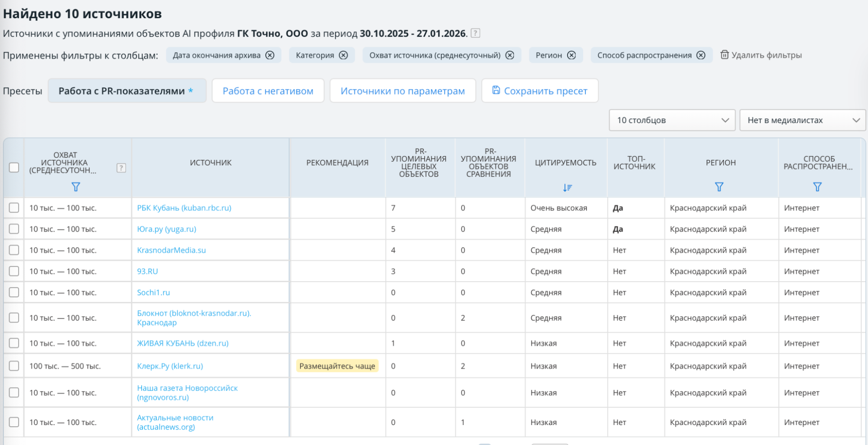The width and height of the screenshot is (868, 445).
Task: Remove the Регион filter chip
Action: pyautogui.click(x=571, y=55)
